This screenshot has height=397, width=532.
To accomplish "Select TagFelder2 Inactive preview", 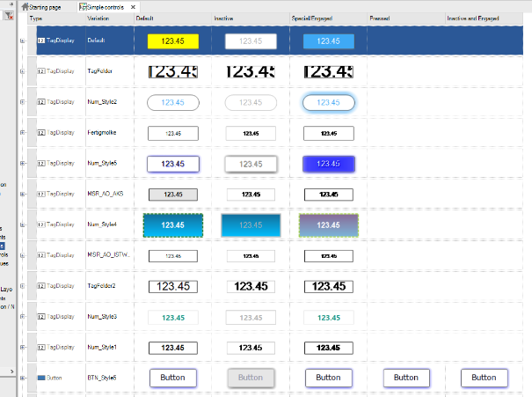I will (x=251, y=286).
